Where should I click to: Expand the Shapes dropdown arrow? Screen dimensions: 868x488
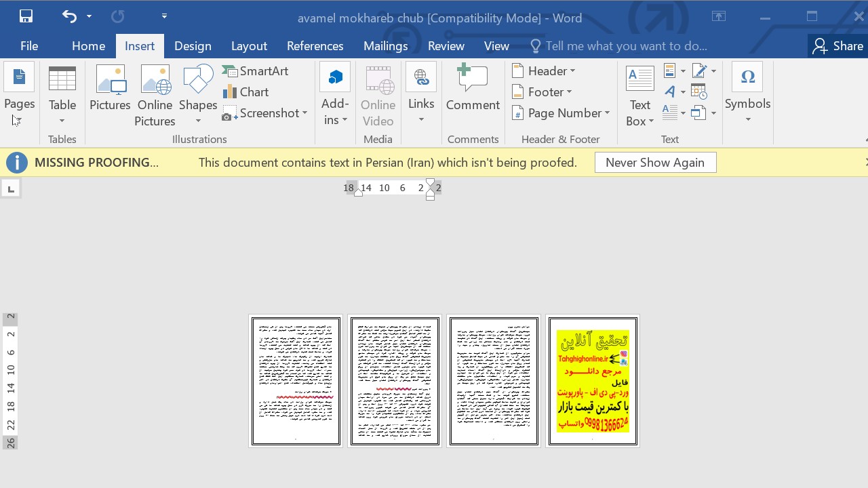tap(198, 121)
